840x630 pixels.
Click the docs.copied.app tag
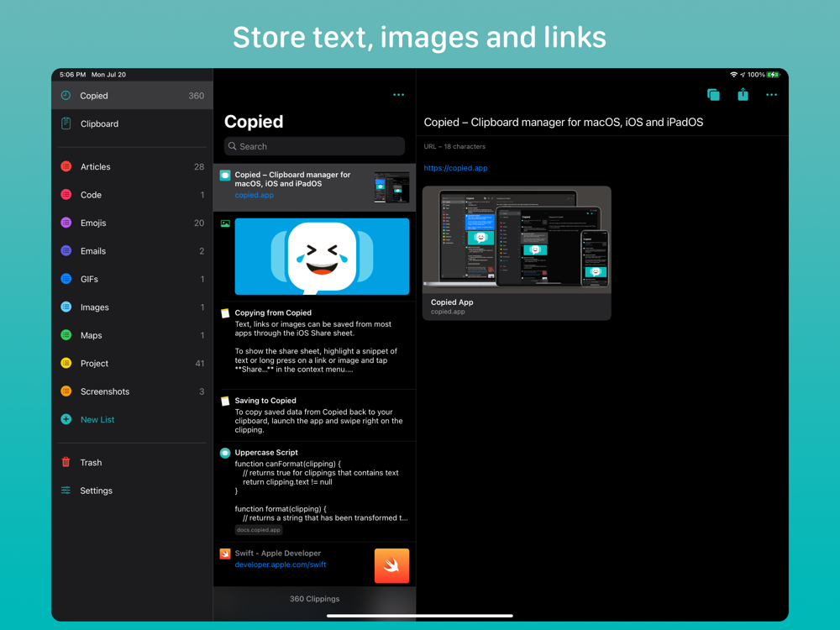coord(259,530)
